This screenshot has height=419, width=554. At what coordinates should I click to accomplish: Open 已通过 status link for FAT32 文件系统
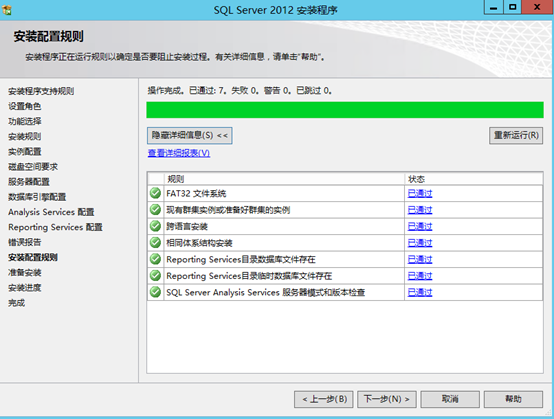(x=420, y=193)
